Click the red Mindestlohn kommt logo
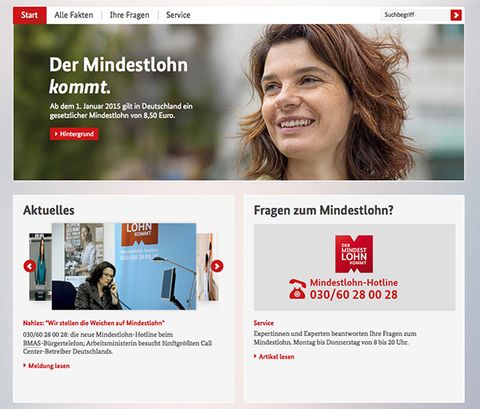The width and height of the screenshot is (480, 409). pyautogui.click(x=354, y=254)
